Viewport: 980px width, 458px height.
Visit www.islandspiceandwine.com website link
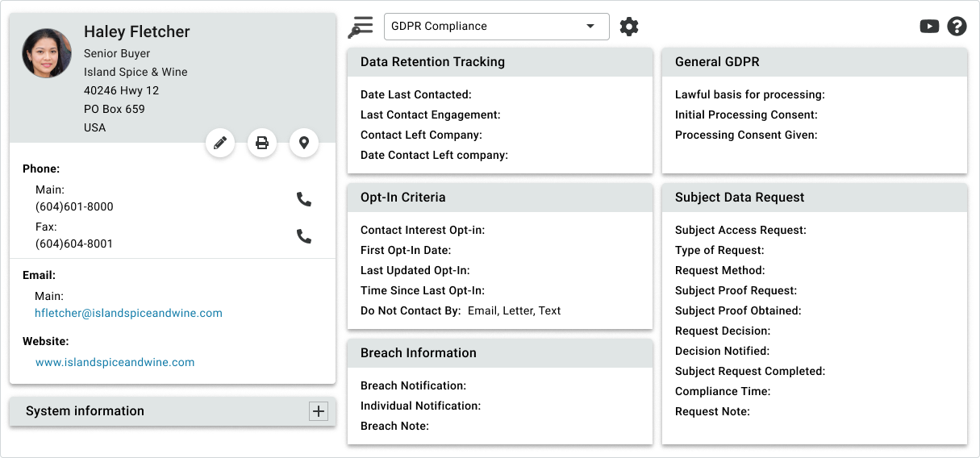pos(115,362)
